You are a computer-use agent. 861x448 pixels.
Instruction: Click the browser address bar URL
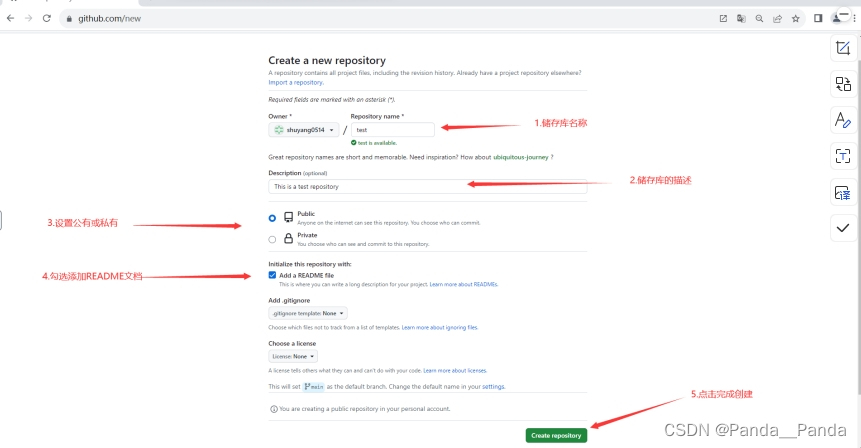(x=109, y=19)
